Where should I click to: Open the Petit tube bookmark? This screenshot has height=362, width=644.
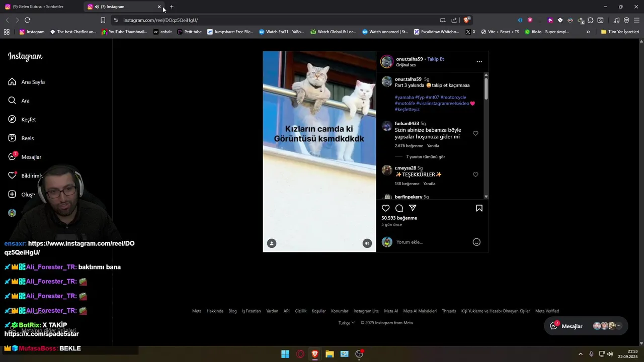click(190, 32)
